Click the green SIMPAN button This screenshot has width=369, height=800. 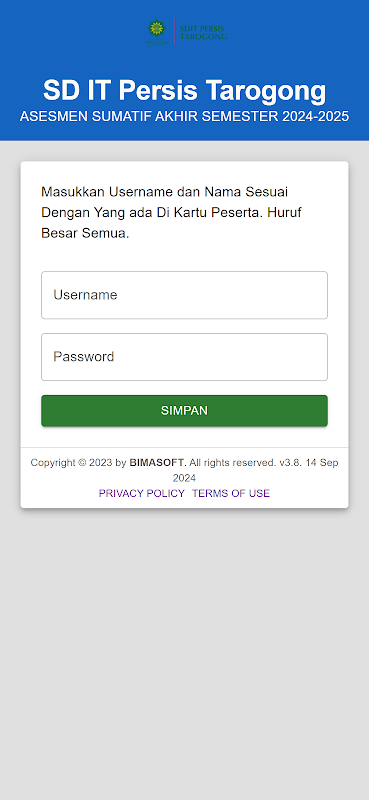[x=184, y=411]
